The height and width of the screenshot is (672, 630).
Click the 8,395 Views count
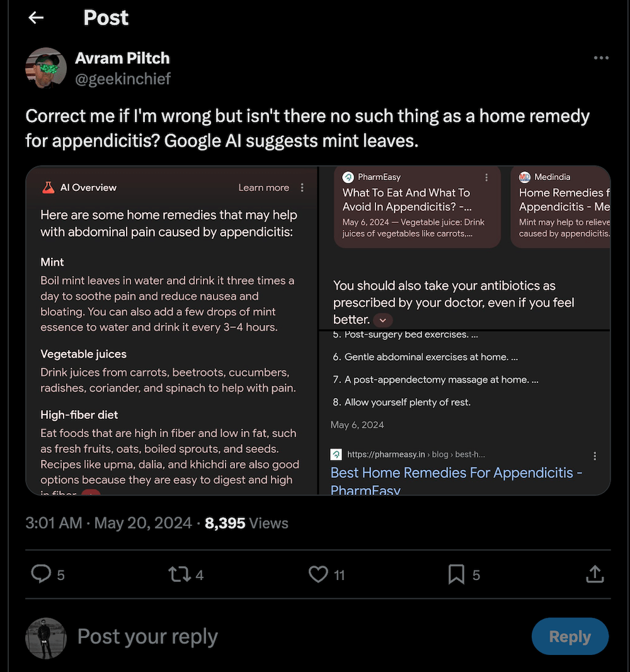(x=246, y=523)
